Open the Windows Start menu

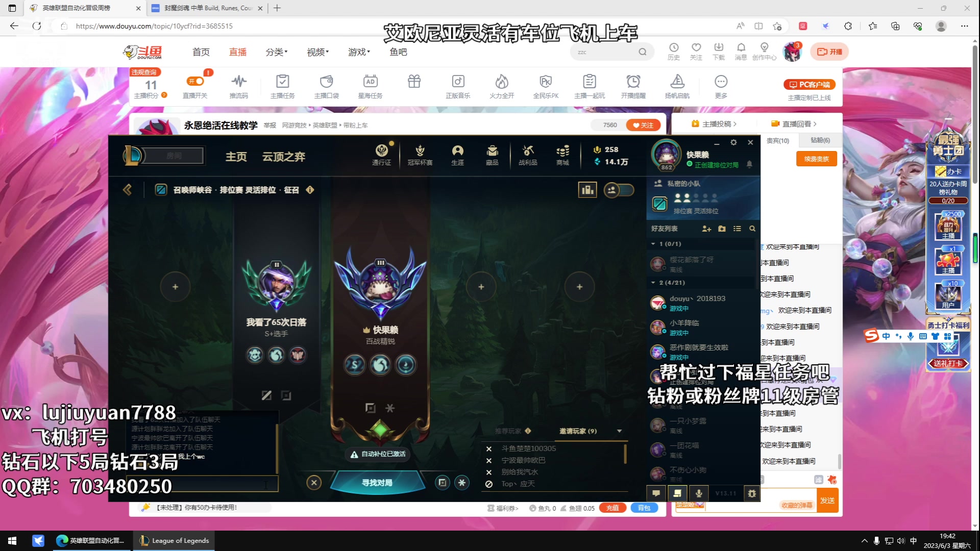12,541
